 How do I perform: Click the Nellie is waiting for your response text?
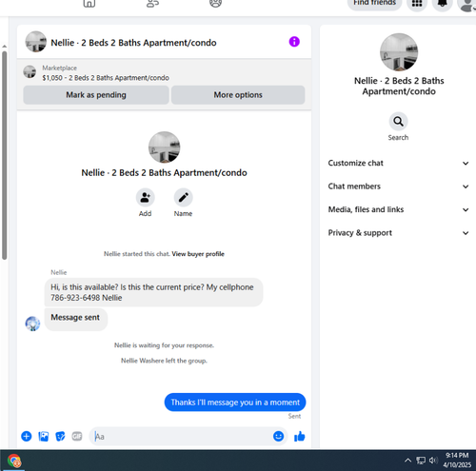pos(164,345)
